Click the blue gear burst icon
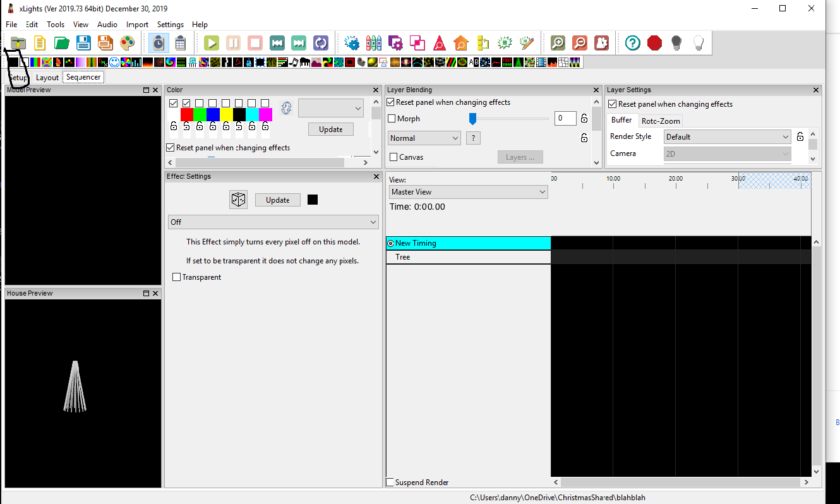The height and width of the screenshot is (504, 840). 352,43
